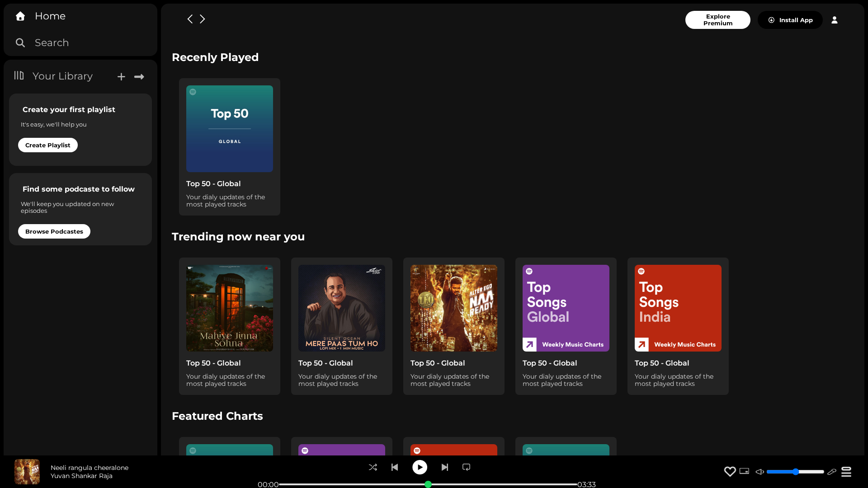Open the Mahiye Jinna Sohna cover
The width and height of the screenshot is (868, 488).
click(x=230, y=308)
